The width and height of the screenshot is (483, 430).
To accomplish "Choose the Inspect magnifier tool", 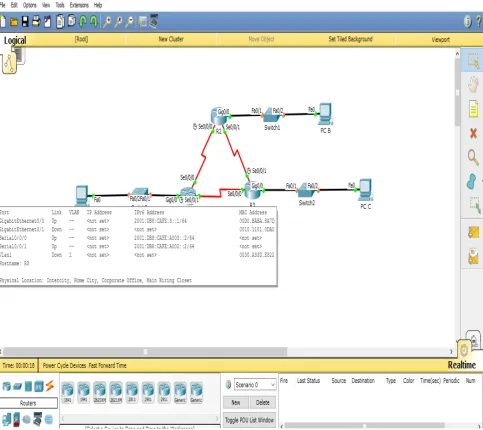I will (x=473, y=157).
